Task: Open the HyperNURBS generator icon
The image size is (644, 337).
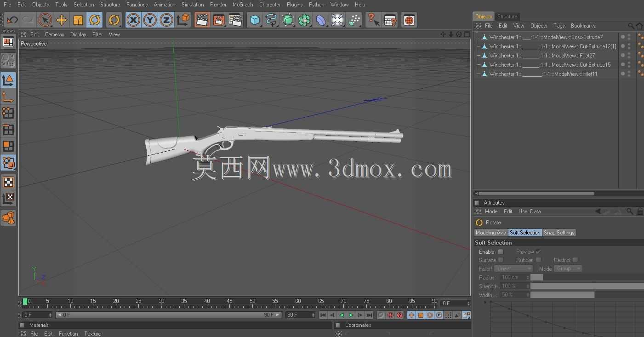Action: pos(288,20)
